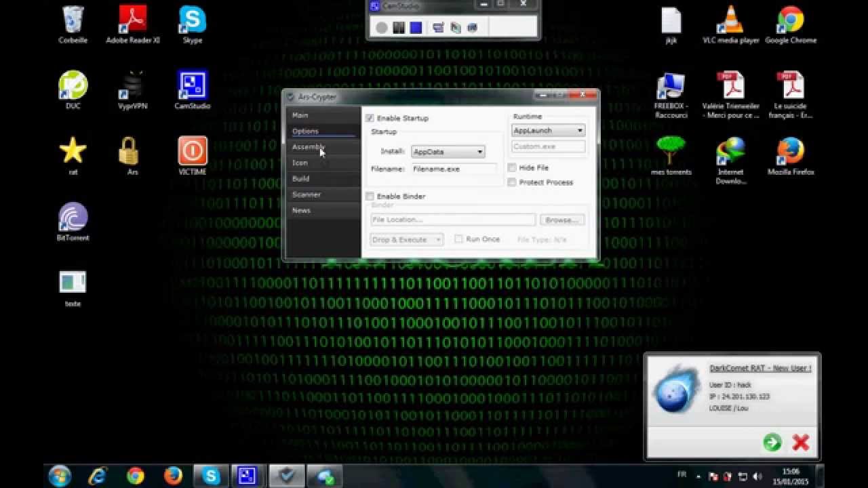Image resolution: width=868 pixels, height=488 pixels.
Task: Check the Hide File option
Action: (x=512, y=167)
